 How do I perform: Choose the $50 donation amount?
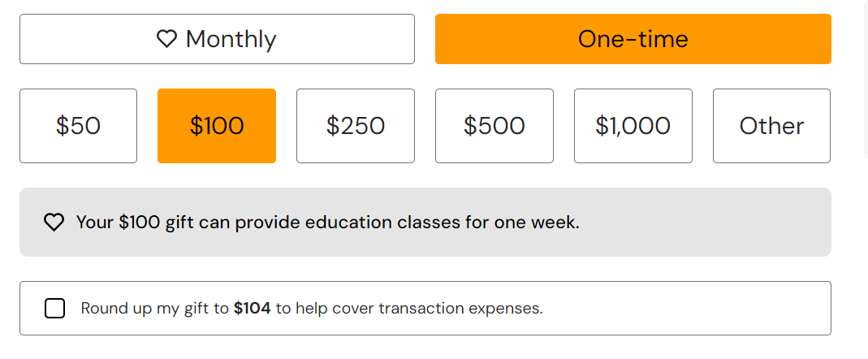78,126
